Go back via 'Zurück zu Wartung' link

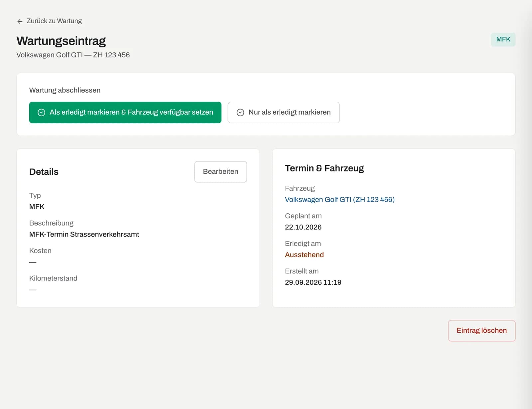pos(49,21)
